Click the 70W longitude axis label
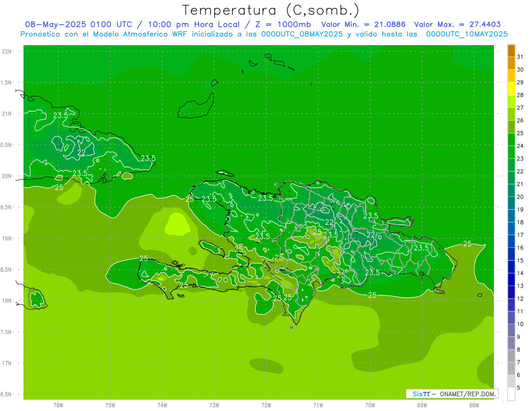The height and width of the screenshot is (411, 532). 370,405
